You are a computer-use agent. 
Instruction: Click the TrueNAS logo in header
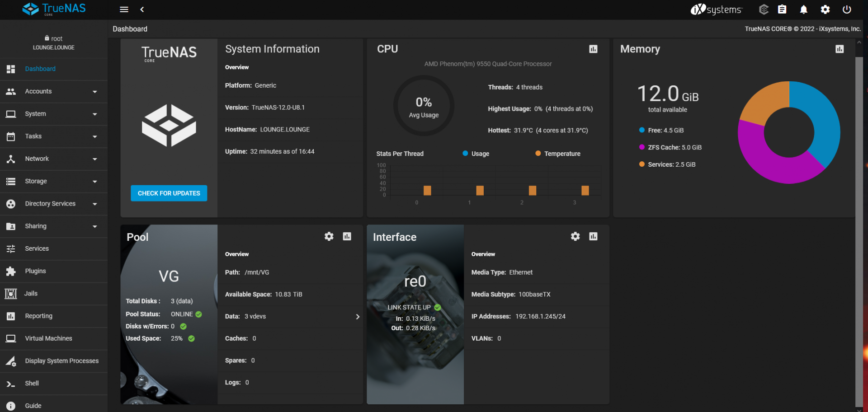click(x=54, y=9)
